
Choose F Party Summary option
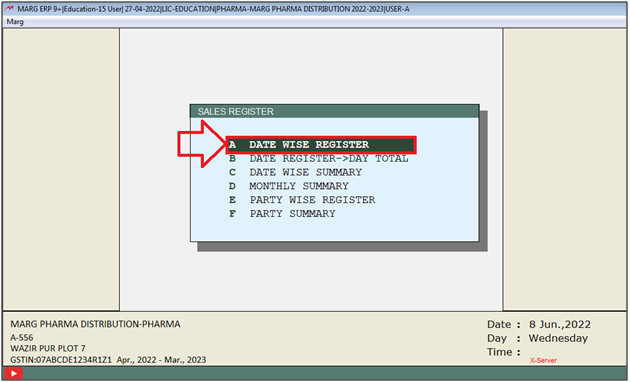coord(282,213)
